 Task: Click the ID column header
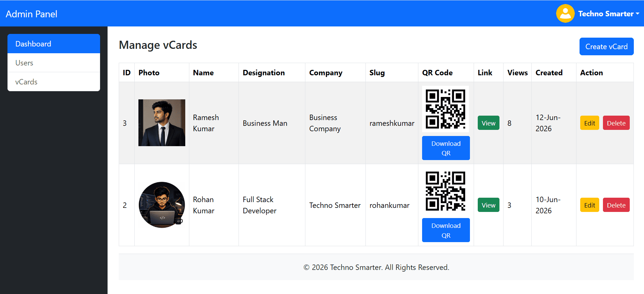tap(127, 73)
